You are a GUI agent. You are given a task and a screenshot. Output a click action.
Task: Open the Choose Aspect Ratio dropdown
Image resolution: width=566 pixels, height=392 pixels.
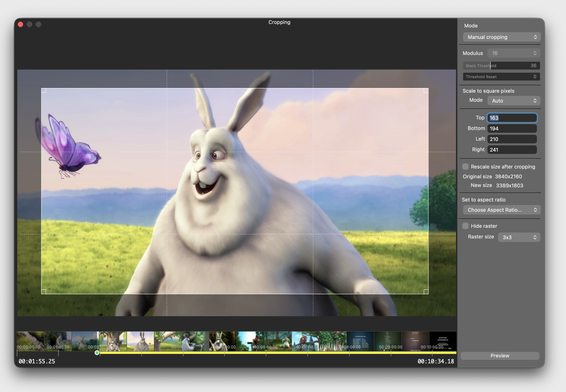point(502,210)
